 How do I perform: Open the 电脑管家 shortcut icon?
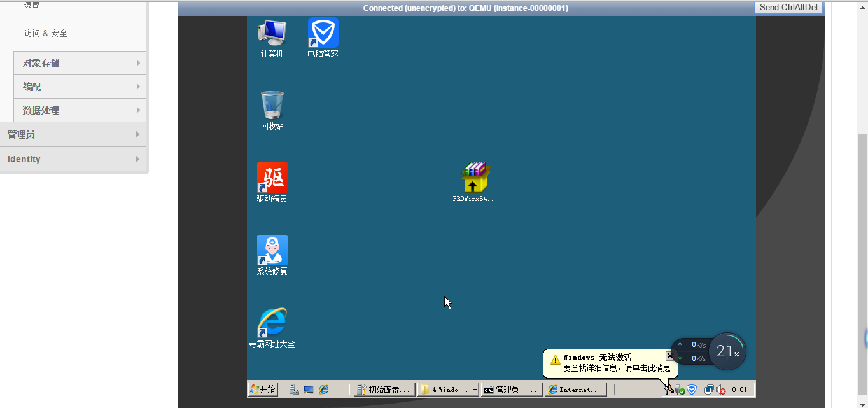coord(323,38)
